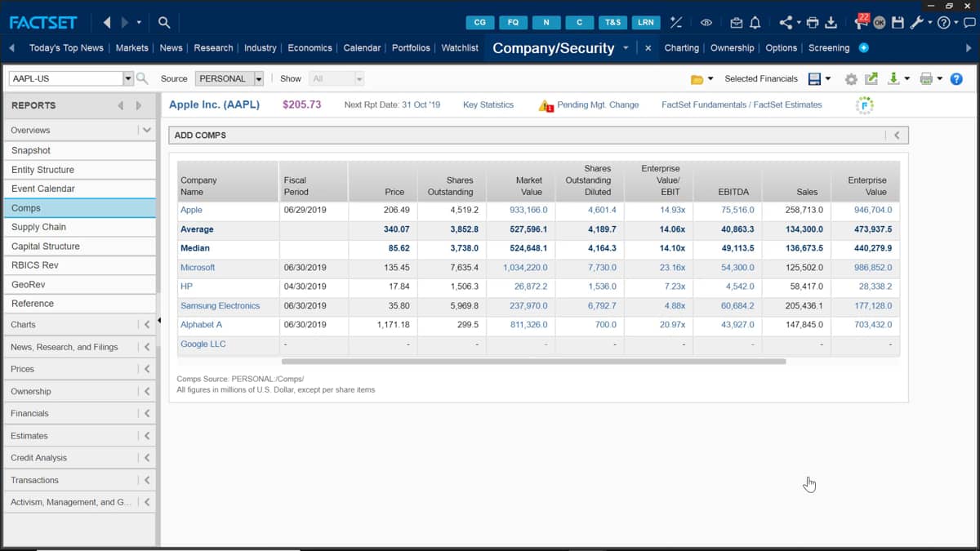Viewport: 980px width, 551px height.
Task: Click the share icon
Action: pos(786,23)
